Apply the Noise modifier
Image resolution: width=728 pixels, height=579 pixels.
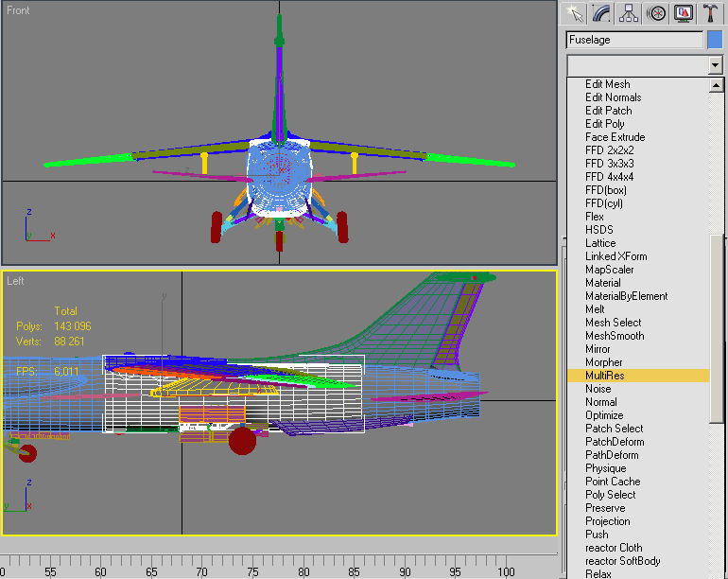(x=598, y=389)
